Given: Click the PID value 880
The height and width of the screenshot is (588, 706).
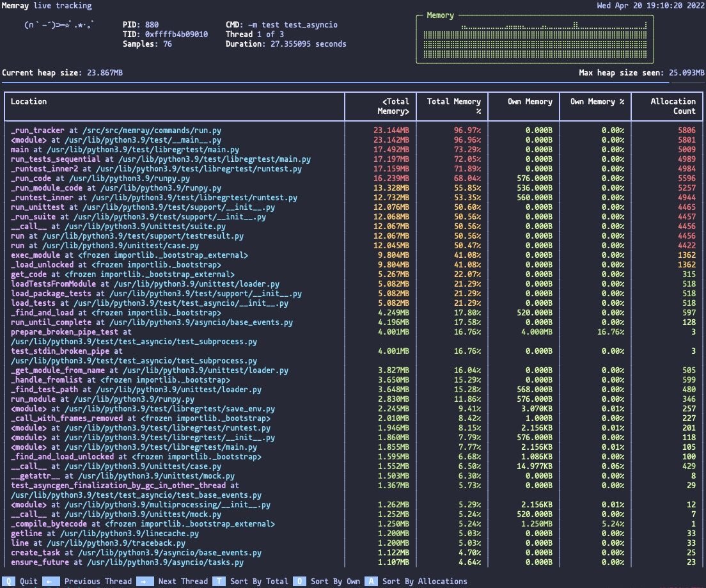Looking at the screenshot, I should (x=152, y=25).
